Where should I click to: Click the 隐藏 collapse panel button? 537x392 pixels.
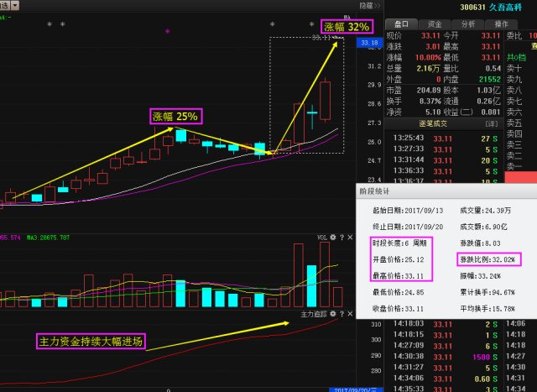click(370, 6)
